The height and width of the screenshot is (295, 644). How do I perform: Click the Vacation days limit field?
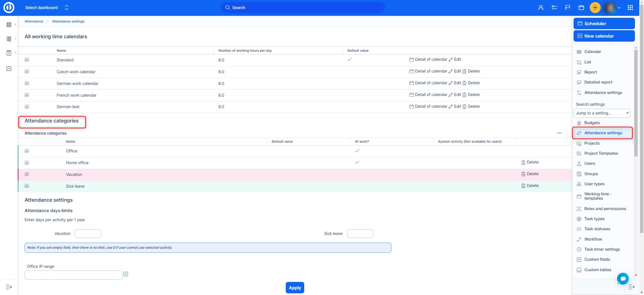coord(88,234)
